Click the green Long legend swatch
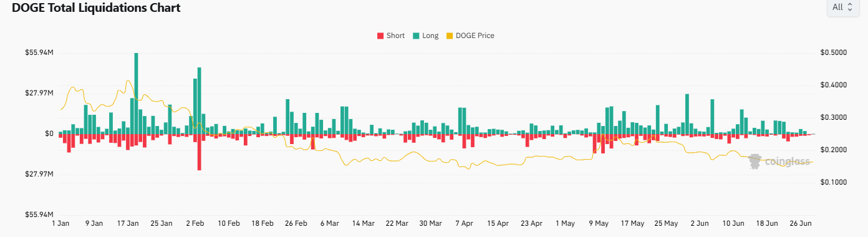The height and width of the screenshot is (237, 868). (415, 36)
